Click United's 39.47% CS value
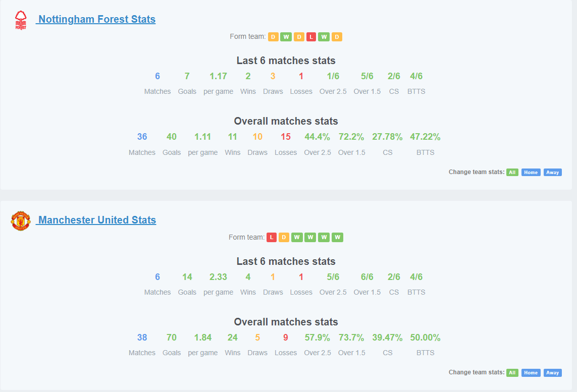 [x=387, y=337]
